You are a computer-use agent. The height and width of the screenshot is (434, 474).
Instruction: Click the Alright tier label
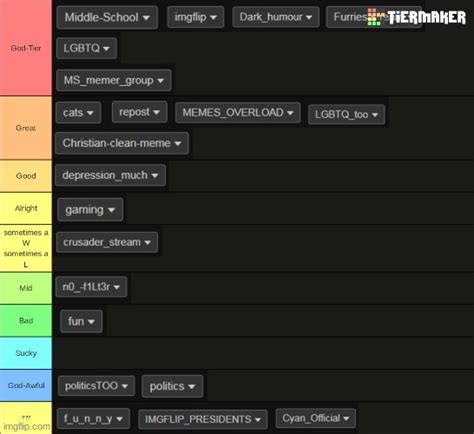point(26,208)
